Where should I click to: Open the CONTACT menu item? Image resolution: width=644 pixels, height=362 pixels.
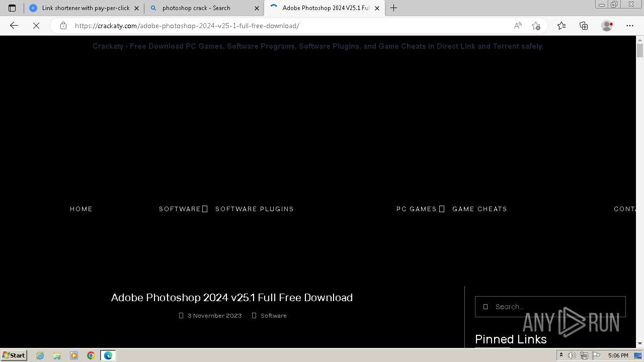coord(625,209)
